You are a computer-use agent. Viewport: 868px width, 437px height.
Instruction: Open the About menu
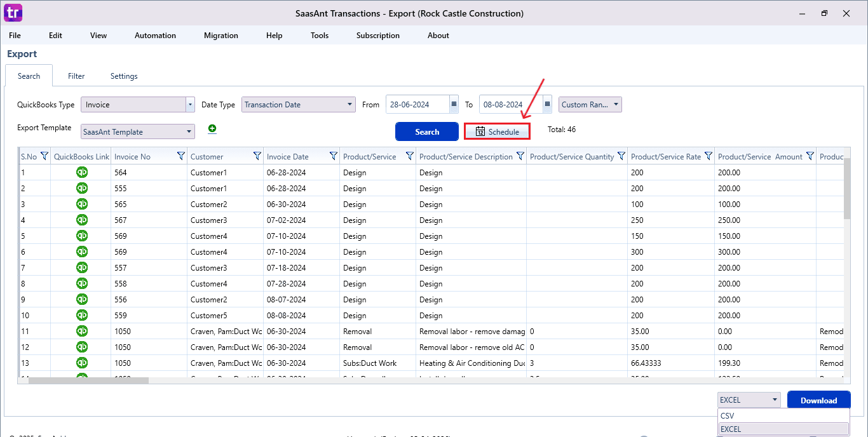pyautogui.click(x=438, y=36)
